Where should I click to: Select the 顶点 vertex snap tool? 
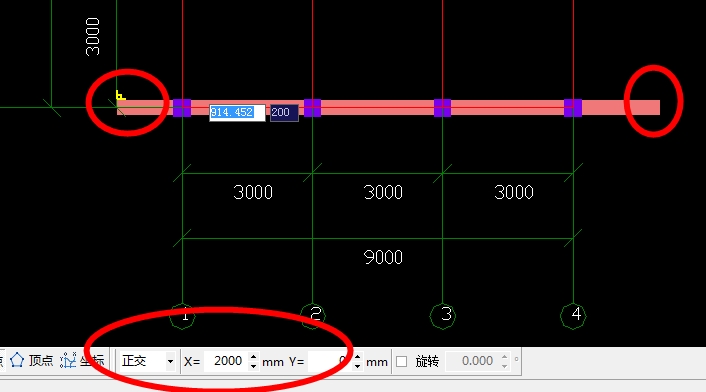(32, 360)
